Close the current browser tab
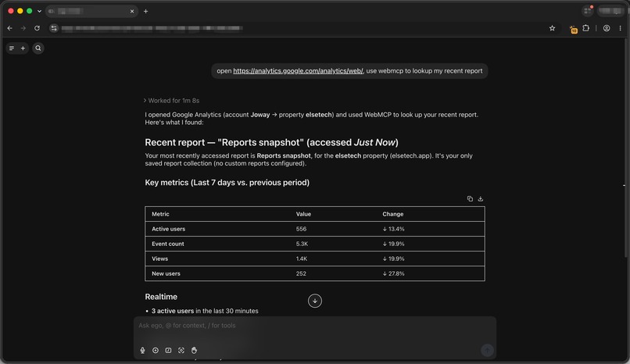This screenshot has height=364, width=630. pos(132,11)
